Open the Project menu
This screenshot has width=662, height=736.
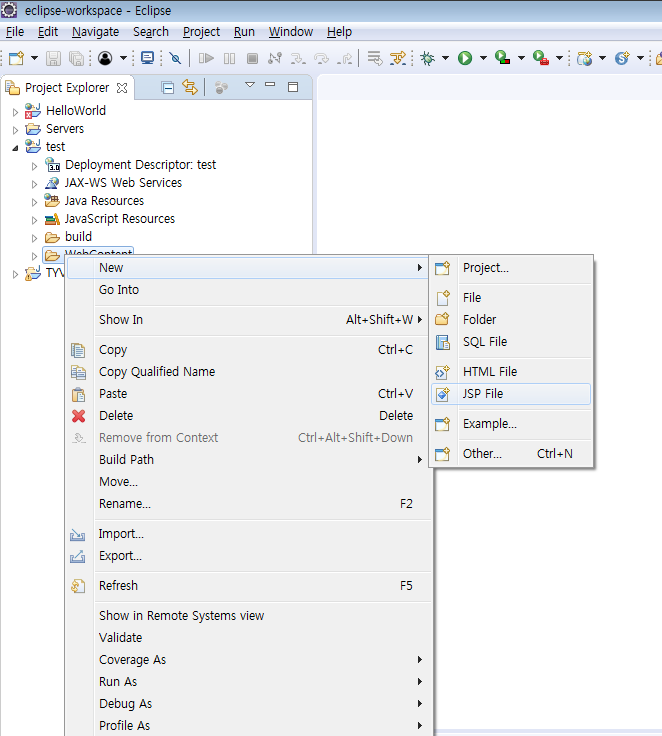tap(201, 31)
